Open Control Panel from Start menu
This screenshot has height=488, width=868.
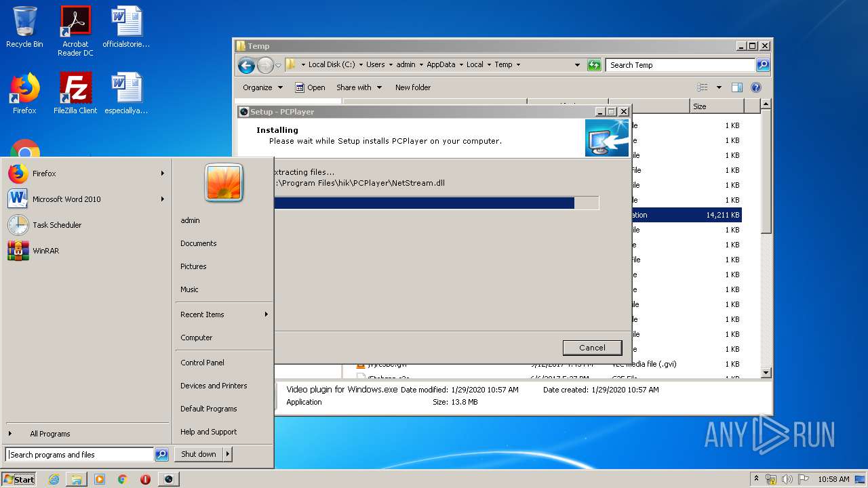[202, 363]
